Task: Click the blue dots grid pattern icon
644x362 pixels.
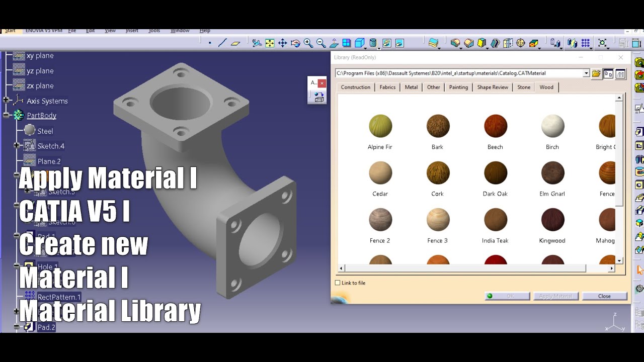Action: (586, 43)
